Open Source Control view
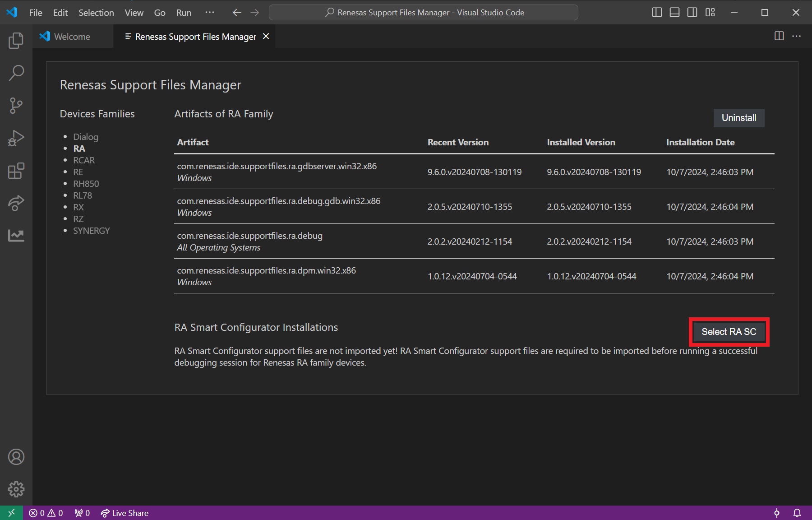 tap(16, 106)
